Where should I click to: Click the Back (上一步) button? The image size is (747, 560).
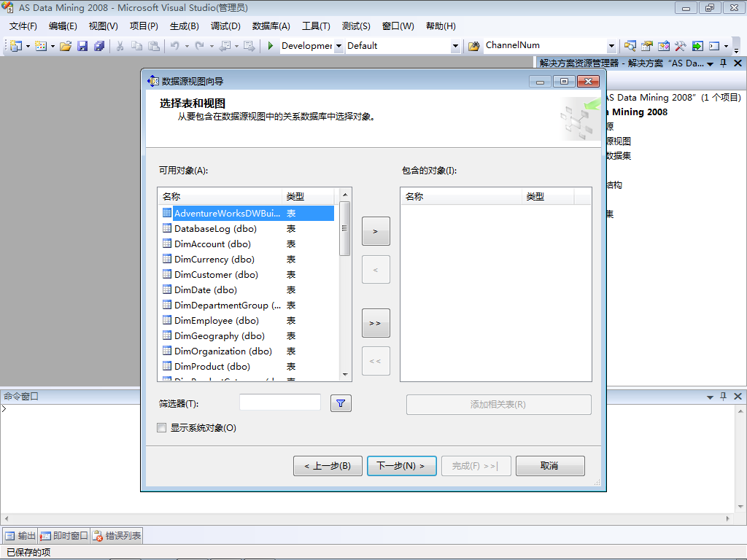tap(328, 466)
